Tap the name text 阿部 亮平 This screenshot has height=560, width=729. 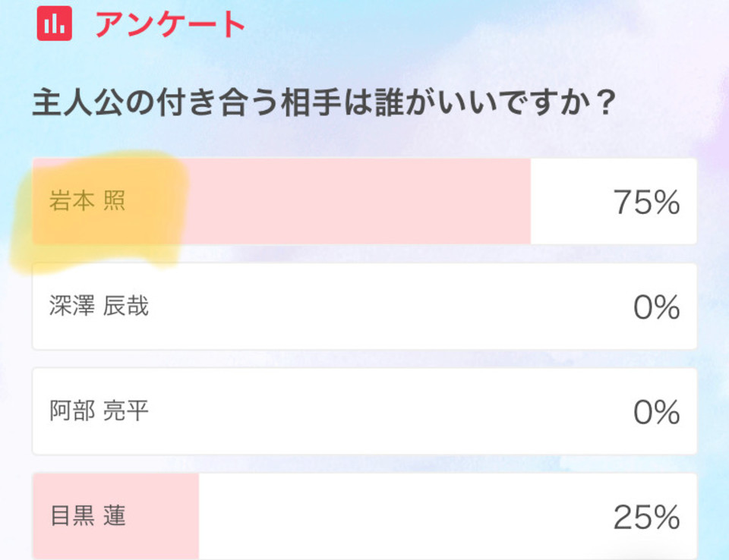[x=99, y=411]
